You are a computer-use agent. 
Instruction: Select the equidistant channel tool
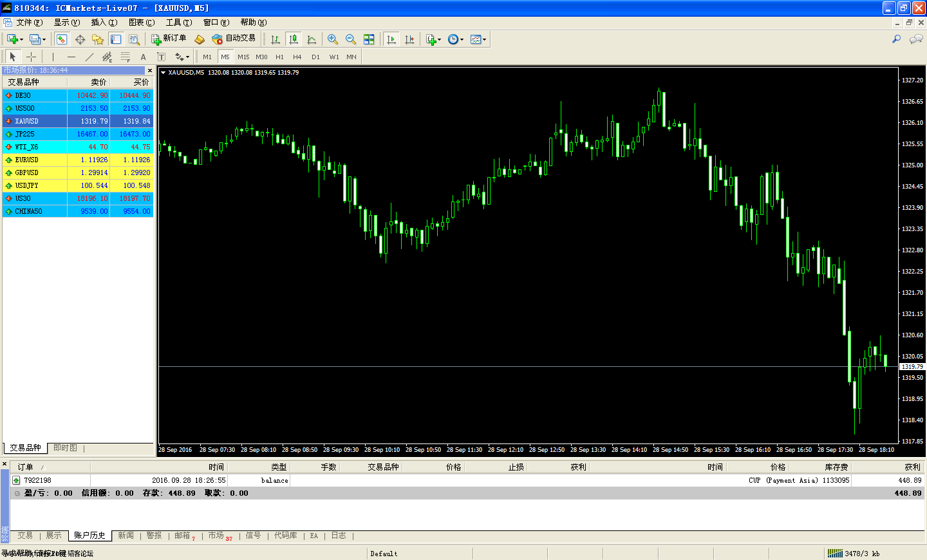(107, 57)
